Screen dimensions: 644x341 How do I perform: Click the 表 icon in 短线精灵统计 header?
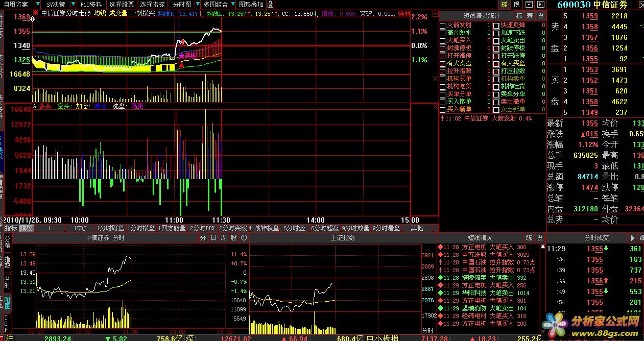click(530, 15)
